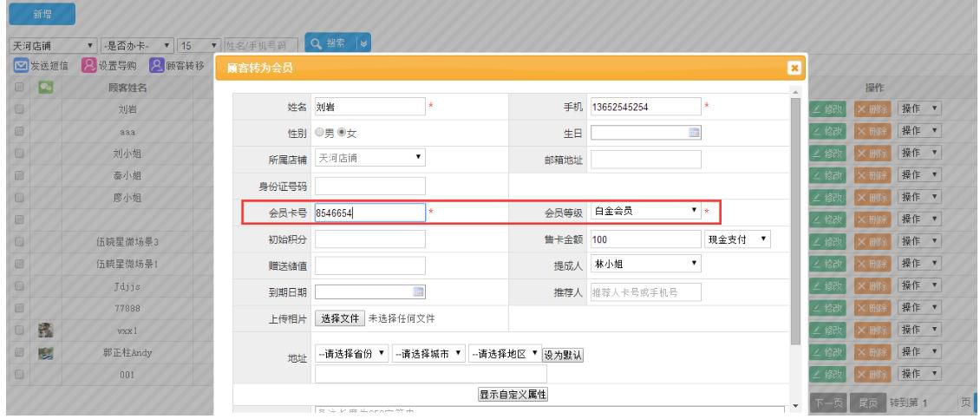Viewport: 980px width, 419px height.
Task: Open the member level dropdown 白金会员
Action: [644, 211]
